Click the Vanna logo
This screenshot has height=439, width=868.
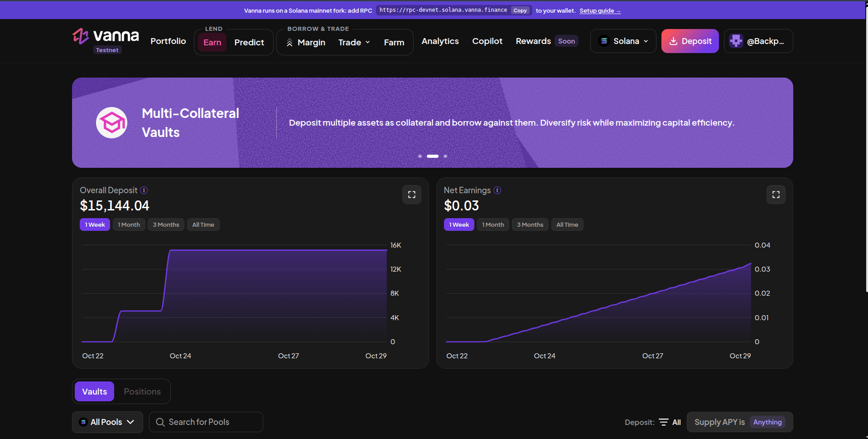106,36
